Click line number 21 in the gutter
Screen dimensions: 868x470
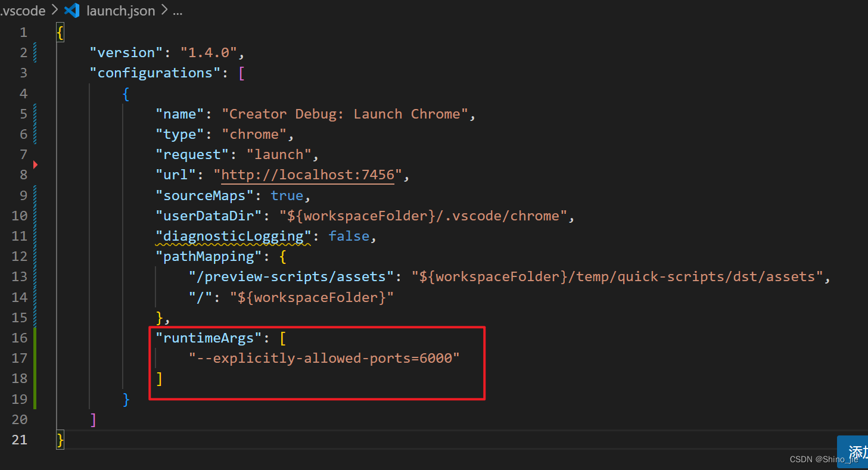[20, 440]
